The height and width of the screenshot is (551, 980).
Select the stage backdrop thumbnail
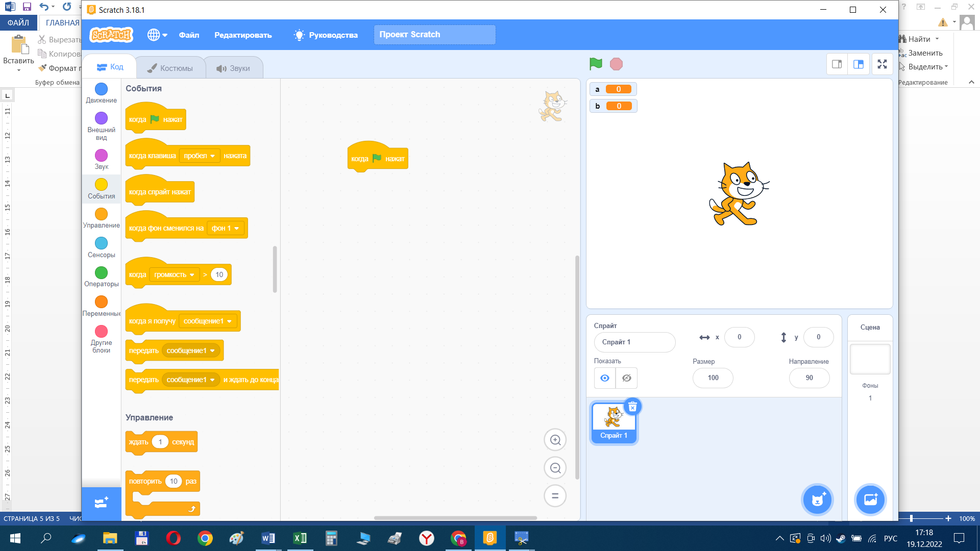click(870, 359)
